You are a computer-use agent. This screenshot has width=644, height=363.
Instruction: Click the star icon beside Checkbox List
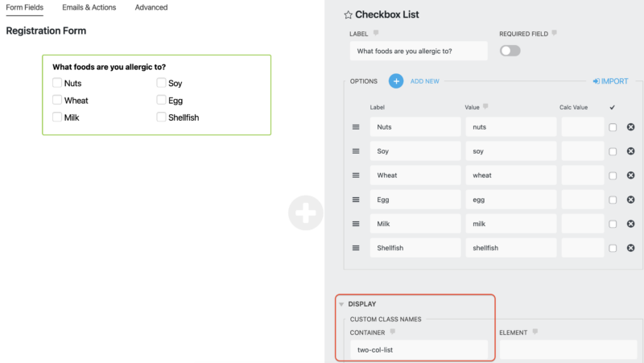(x=349, y=14)
